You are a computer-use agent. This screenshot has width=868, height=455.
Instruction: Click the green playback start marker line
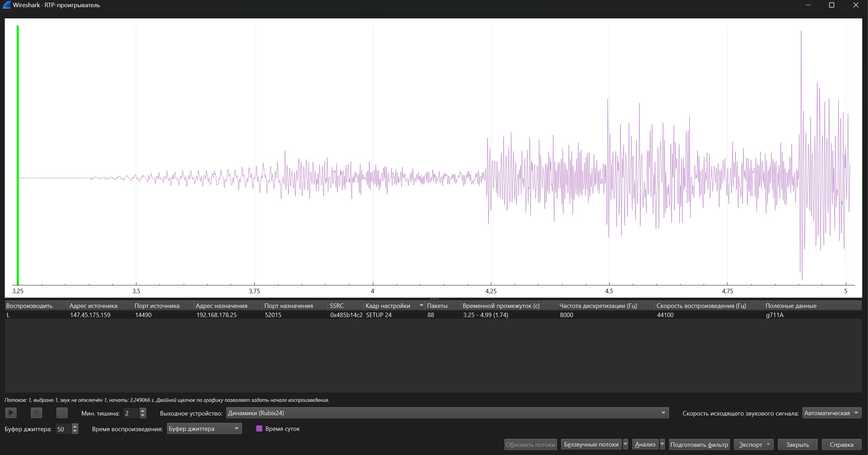[x=18, y=153]
